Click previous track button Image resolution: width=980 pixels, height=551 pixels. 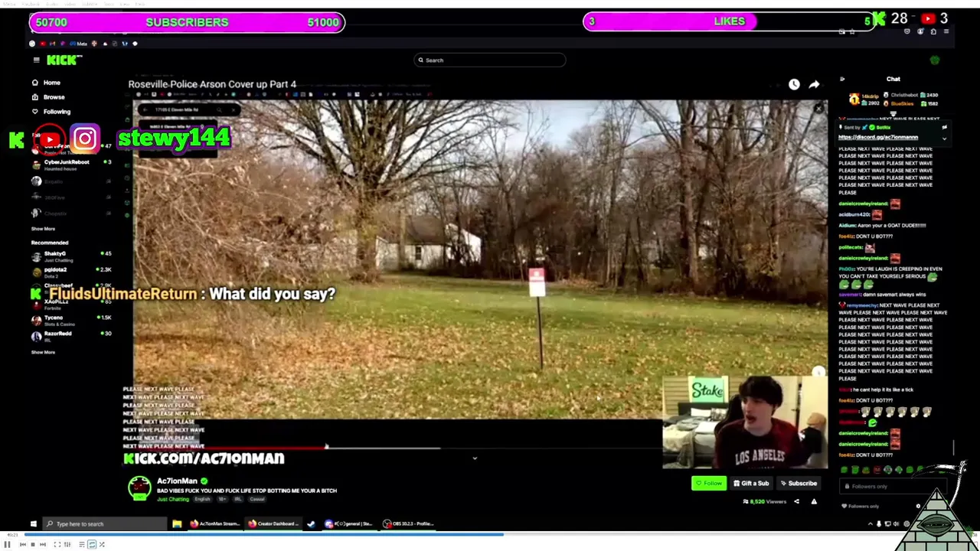pos(22,544)
